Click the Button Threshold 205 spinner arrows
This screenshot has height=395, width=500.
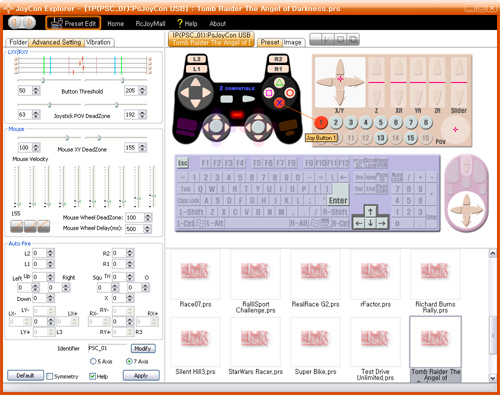tap(142, 90)
